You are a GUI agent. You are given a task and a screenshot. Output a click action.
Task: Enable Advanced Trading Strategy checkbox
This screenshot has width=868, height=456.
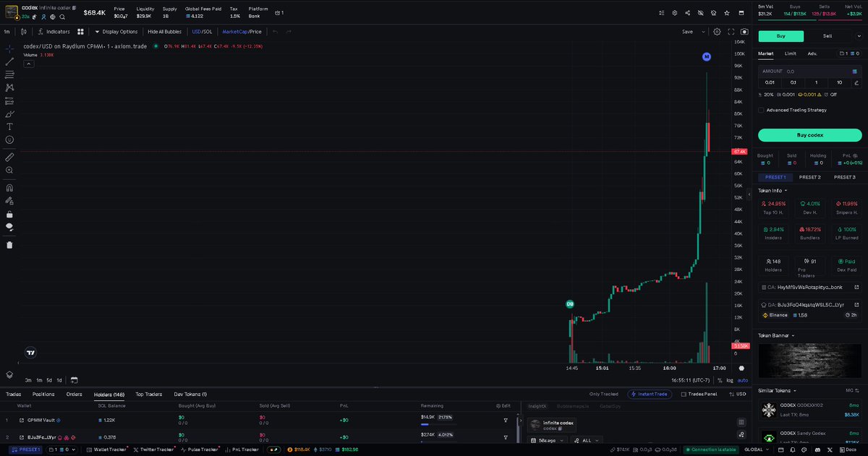[x=761, y=110]
